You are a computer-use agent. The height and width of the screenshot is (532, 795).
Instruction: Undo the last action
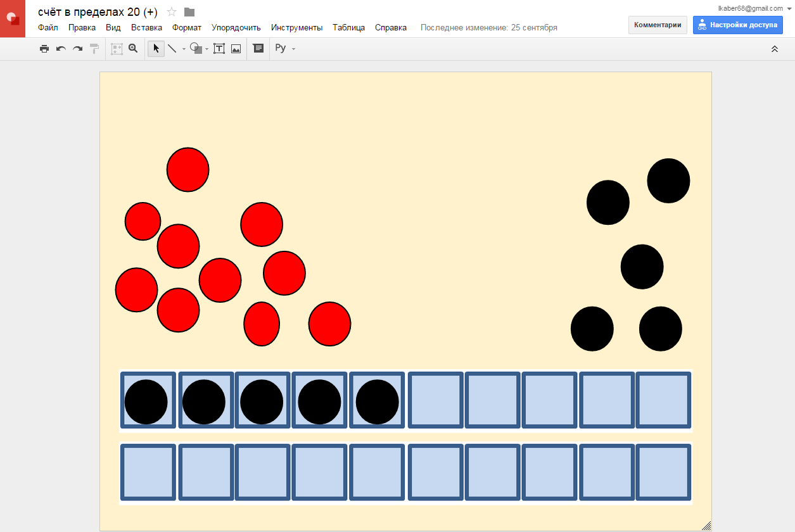point(61,49)
